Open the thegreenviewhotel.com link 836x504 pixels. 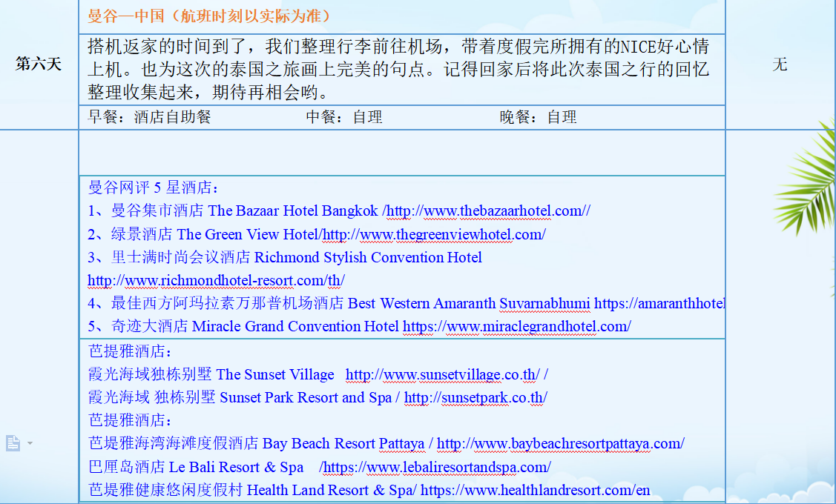[x=435, y=234]
